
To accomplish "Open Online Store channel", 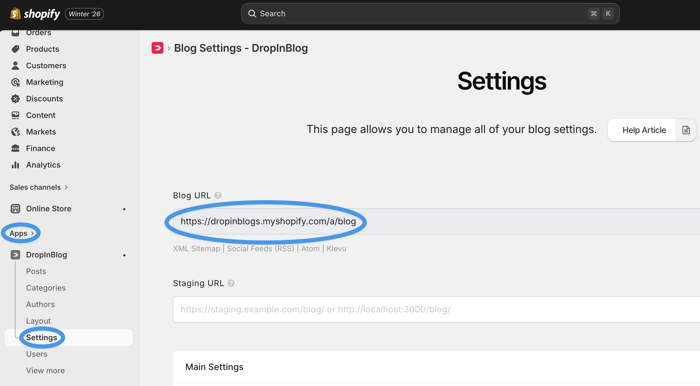I will coord(49,208).
